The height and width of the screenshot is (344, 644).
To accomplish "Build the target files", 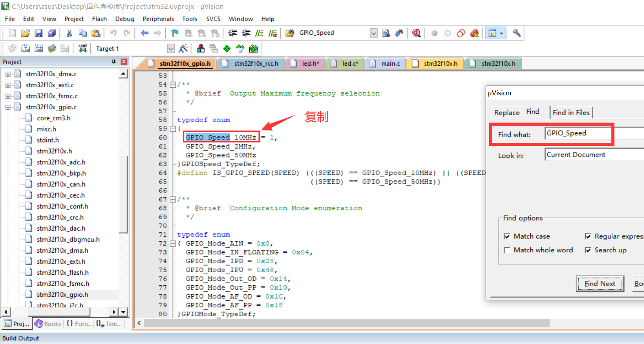I will click(x=26, y=49).
